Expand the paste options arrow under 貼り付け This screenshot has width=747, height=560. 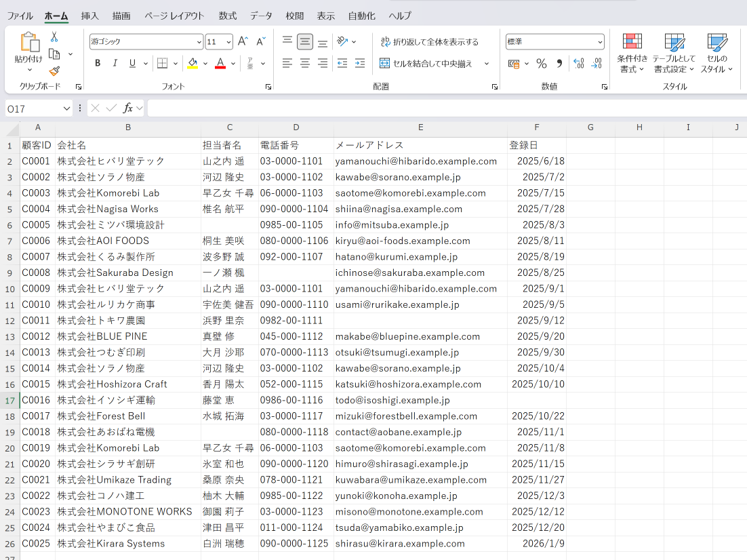(29, 70)
